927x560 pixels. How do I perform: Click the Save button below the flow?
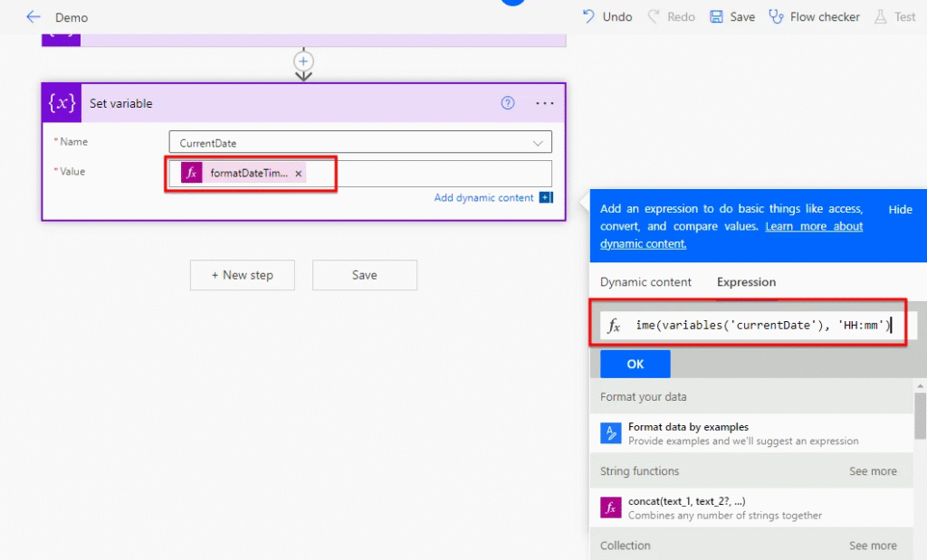(x=364, y=275)
